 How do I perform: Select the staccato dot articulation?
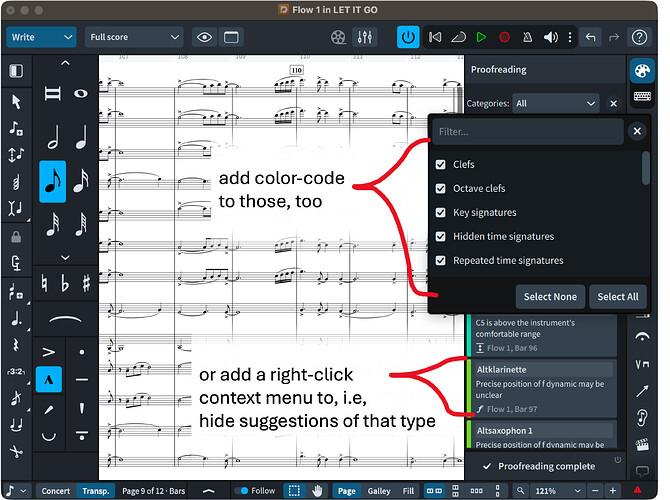[82, 352]
